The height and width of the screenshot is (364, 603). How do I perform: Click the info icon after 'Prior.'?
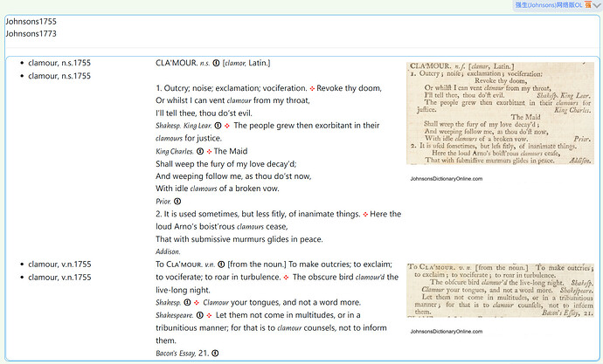tap(177, 201)
